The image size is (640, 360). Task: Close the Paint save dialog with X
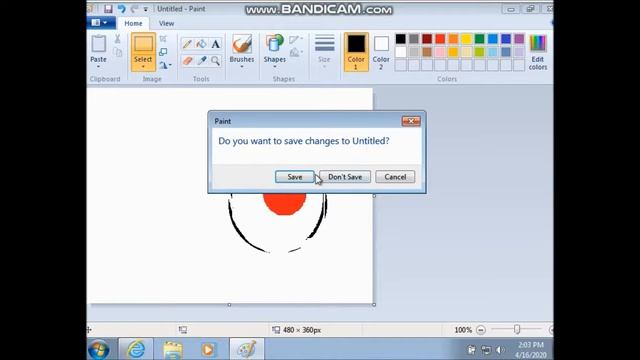tap(411, 121)
